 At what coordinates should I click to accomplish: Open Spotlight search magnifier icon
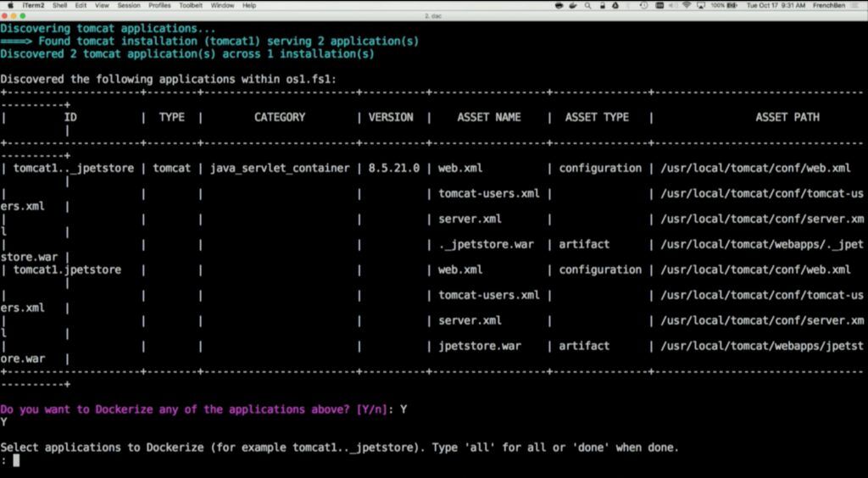pos(587,6)
